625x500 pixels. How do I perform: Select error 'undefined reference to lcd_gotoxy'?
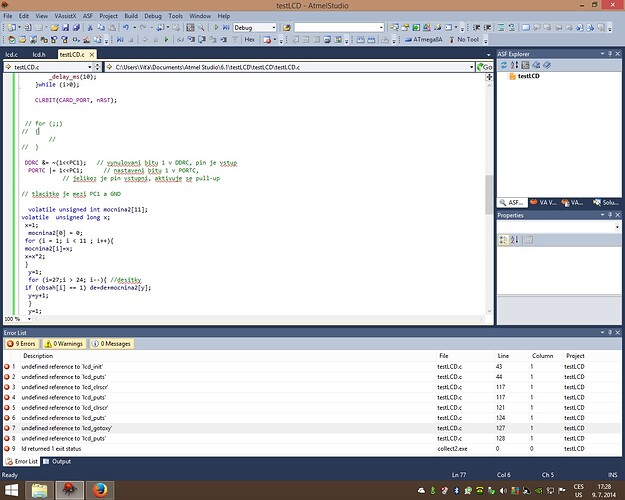(x=312, y=428)
